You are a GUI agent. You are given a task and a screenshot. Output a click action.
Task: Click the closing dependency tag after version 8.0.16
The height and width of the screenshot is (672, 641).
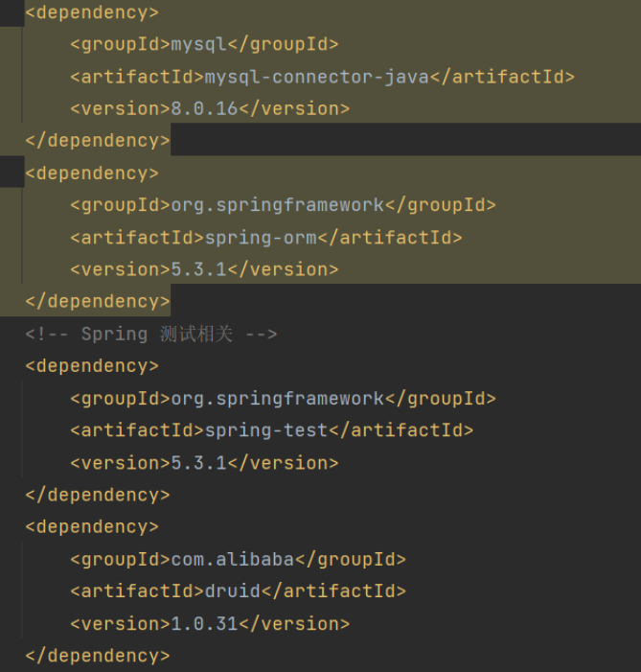pyautogui.click(x=98, y=141)
